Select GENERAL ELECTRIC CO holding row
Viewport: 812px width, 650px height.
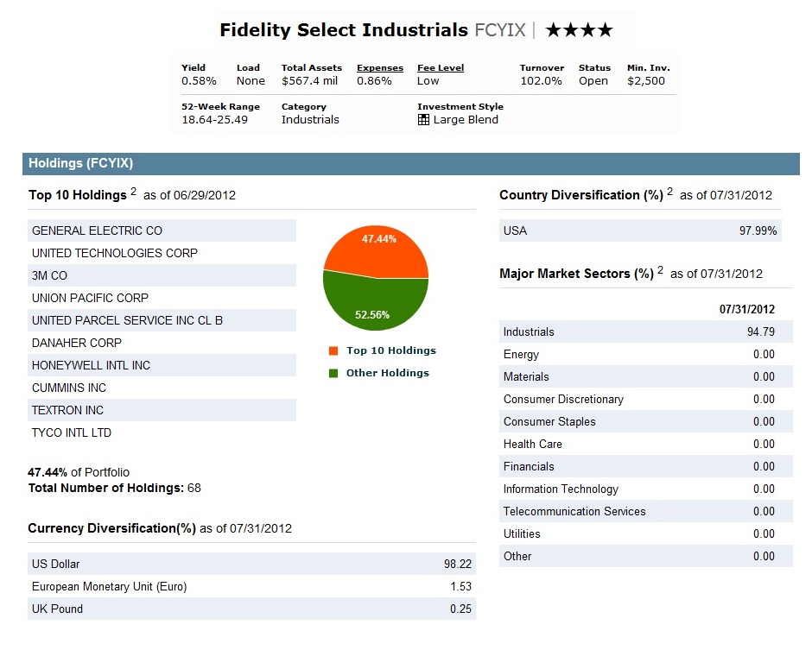click(162, 230)
